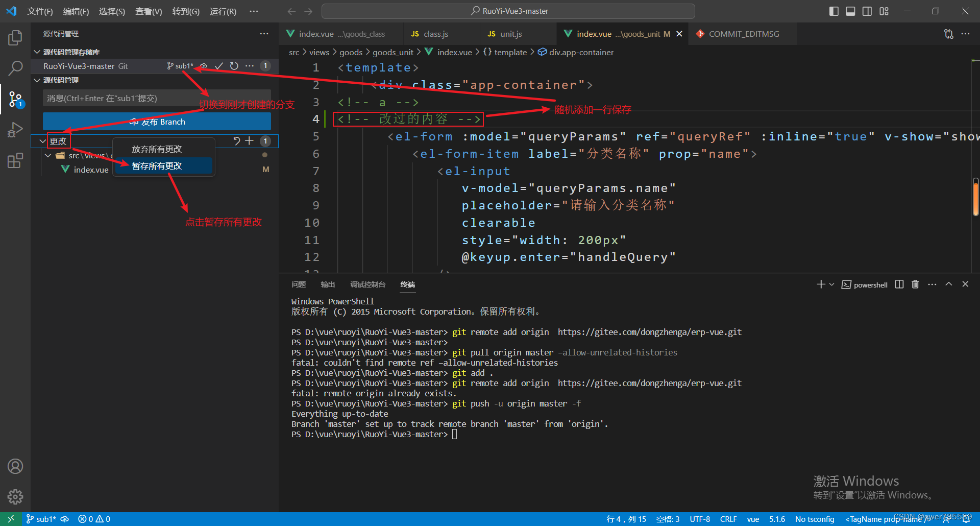Click the 发布 Branch button
Image resolution: width=980 pixels, height=526 pixels.
pyautogui.click(x=157, y=122)
